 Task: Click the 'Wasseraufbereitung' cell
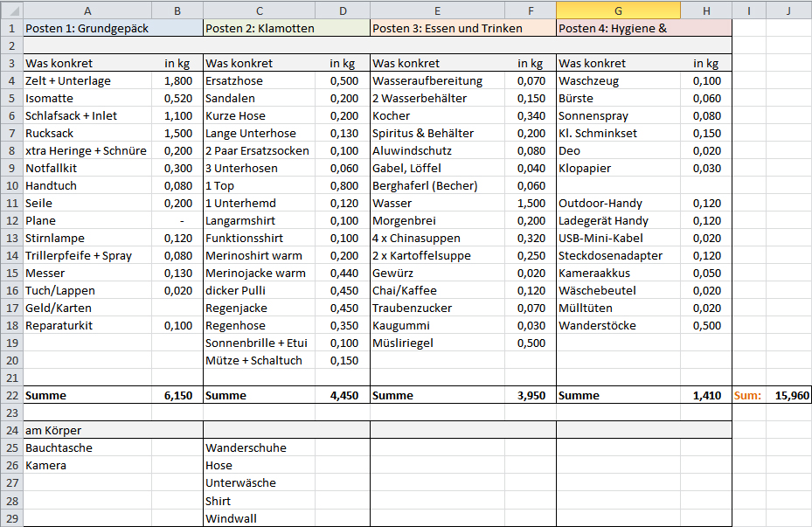pos(437,80)
